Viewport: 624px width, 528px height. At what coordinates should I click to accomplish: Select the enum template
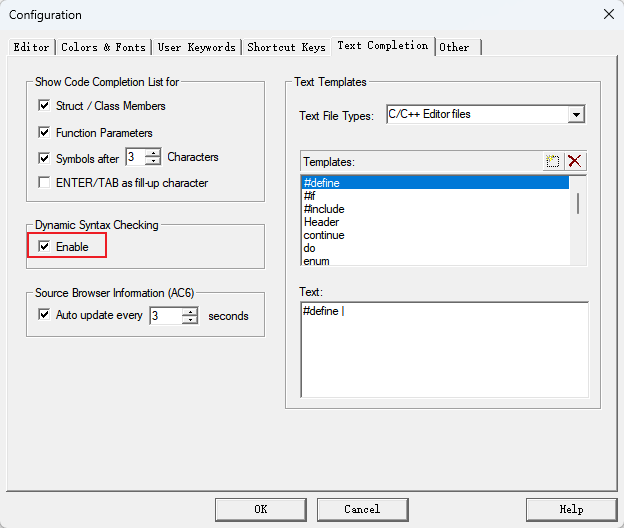(435, 260)
